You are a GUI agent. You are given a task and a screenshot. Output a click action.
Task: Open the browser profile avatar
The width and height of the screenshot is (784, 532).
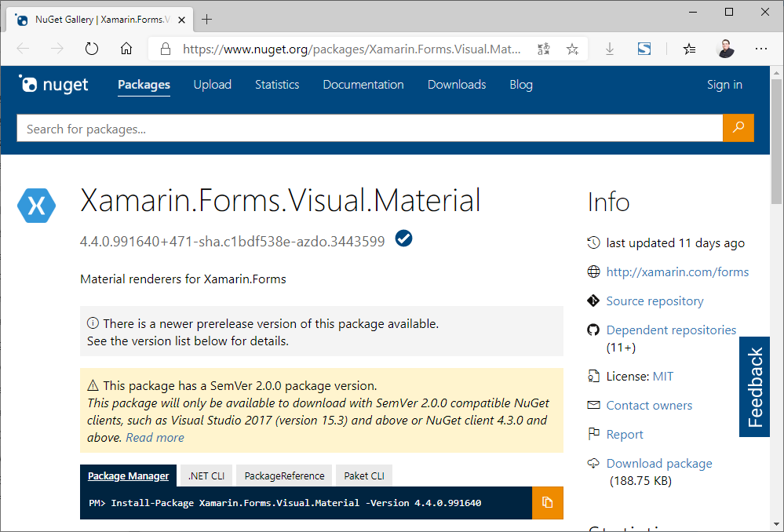click(x=725, y=49)
